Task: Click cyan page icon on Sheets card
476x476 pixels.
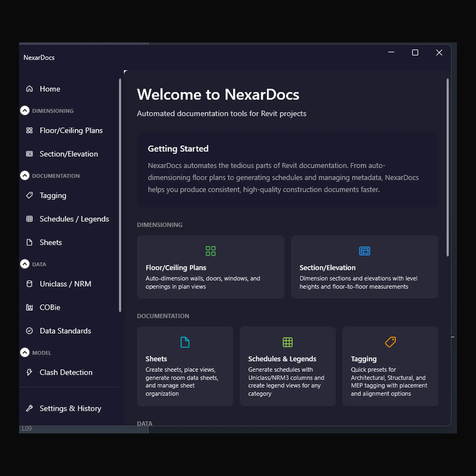Action: [185, 342]
